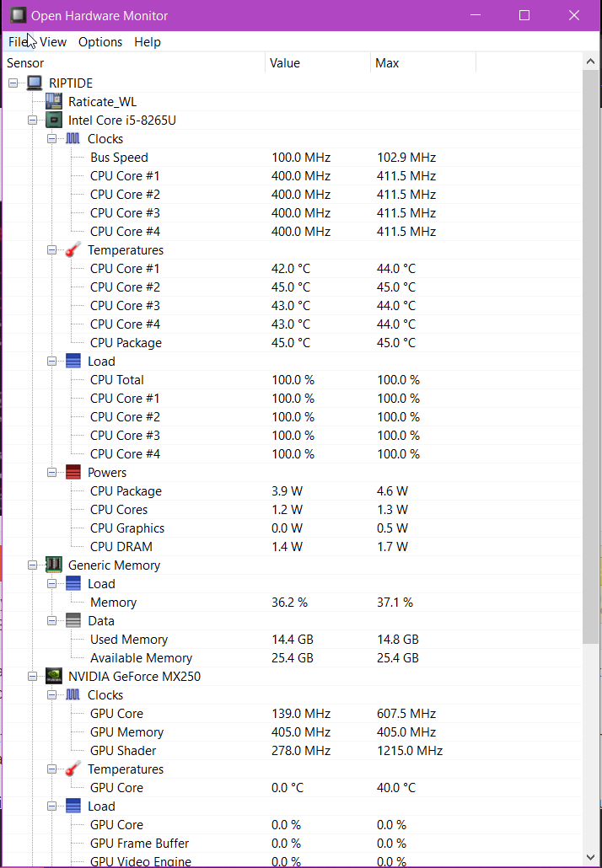
Task: Collapse the Data group under Generic Memory
Action: point(52,620)
